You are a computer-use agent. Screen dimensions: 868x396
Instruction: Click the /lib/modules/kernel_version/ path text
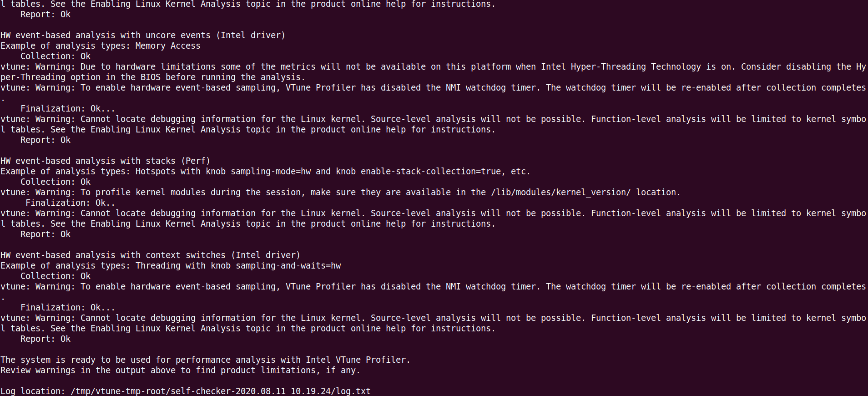[561, 193]
